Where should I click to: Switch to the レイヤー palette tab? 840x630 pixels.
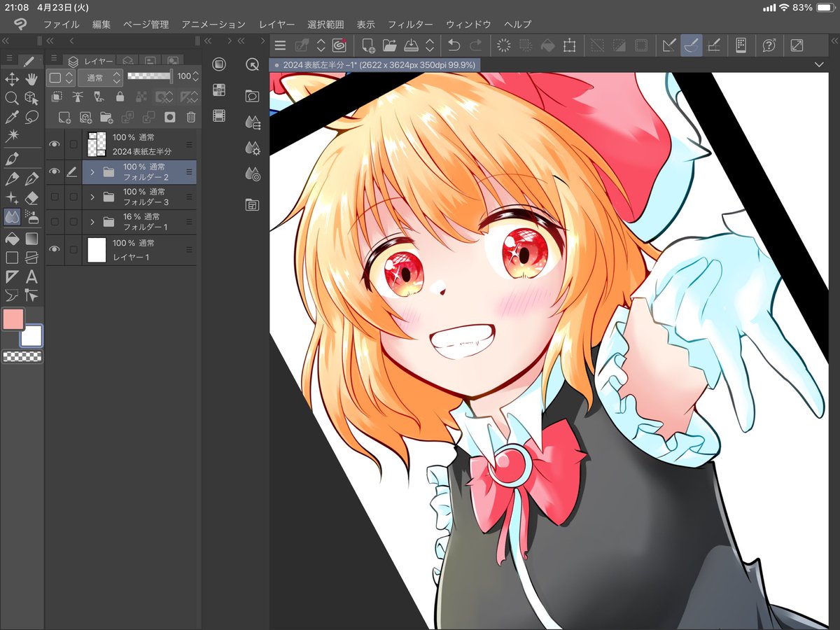point(90,61)
